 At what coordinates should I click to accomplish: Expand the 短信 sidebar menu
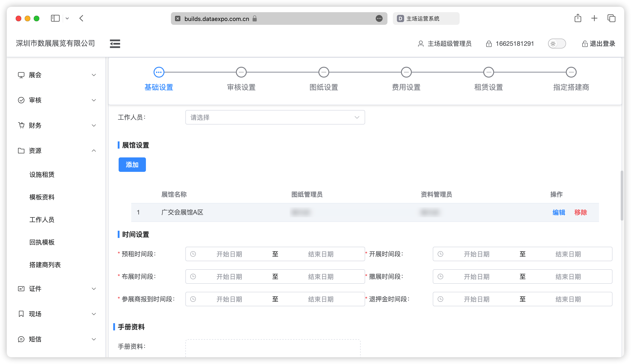point(57,339)
